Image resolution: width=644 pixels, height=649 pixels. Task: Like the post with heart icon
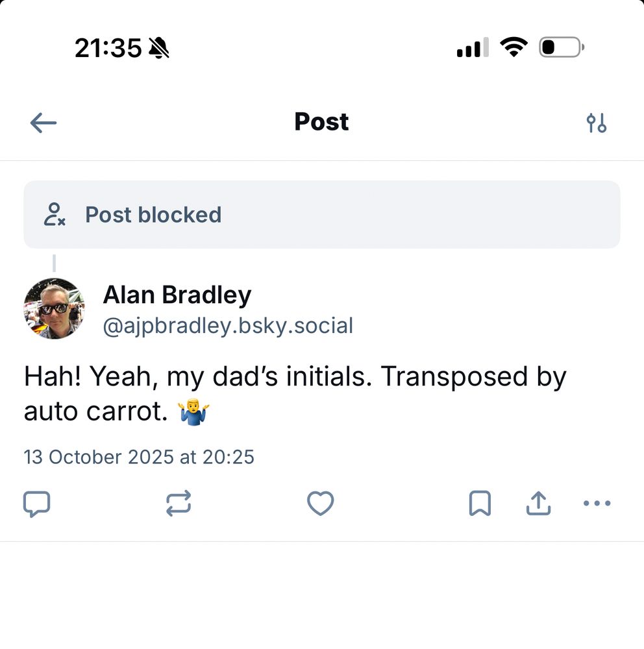320,504
